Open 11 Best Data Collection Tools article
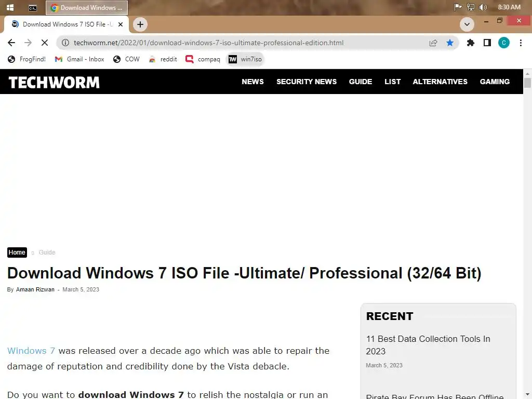The image size is (532, 399). coord(428,345)
